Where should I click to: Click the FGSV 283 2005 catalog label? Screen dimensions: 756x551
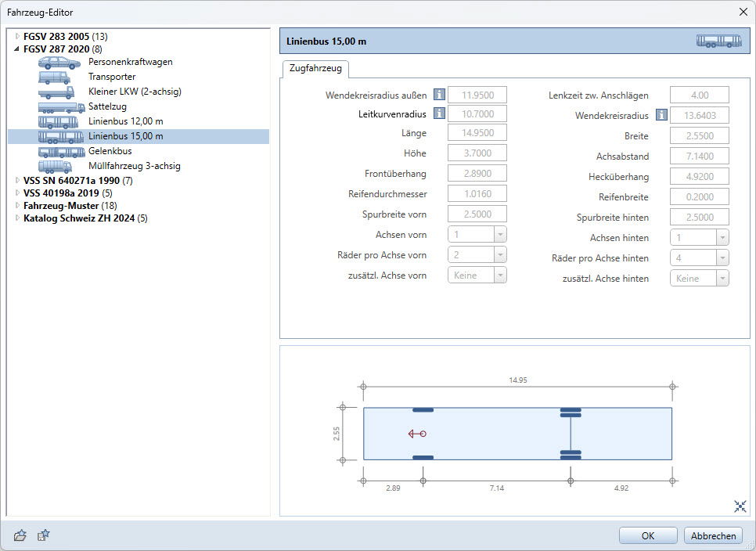(x=56, y=37)
